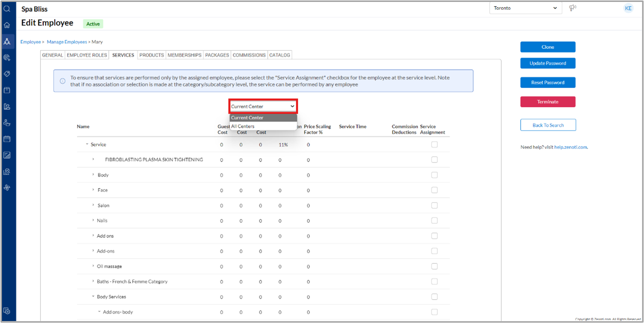The height and width of the screenshot is (323, 644).
Task: Open the COMMISSIONS tab
Action: pyautogui.click(x=249, y=55)
